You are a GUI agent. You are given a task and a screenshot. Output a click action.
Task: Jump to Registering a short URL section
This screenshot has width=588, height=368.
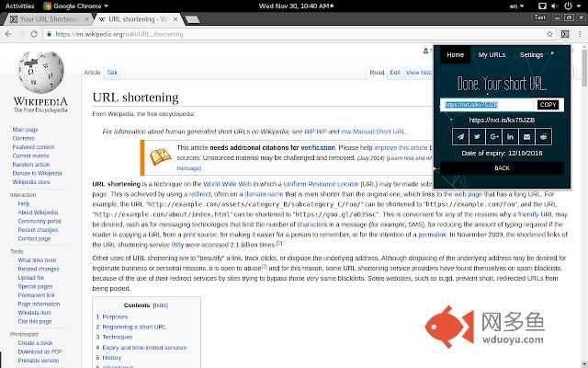(134, 328)
